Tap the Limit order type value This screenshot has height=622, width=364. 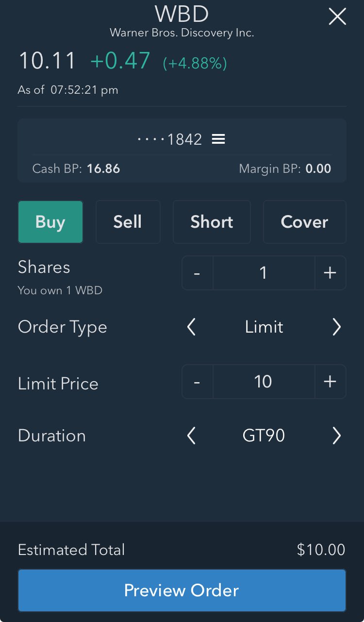click(x=264, y=327)
